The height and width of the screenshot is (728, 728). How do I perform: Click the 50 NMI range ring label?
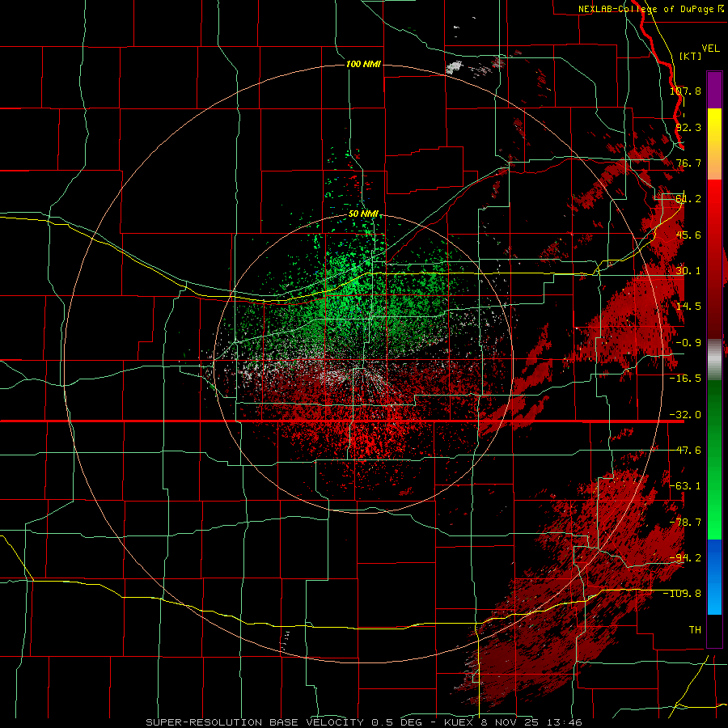pos(363,214)
